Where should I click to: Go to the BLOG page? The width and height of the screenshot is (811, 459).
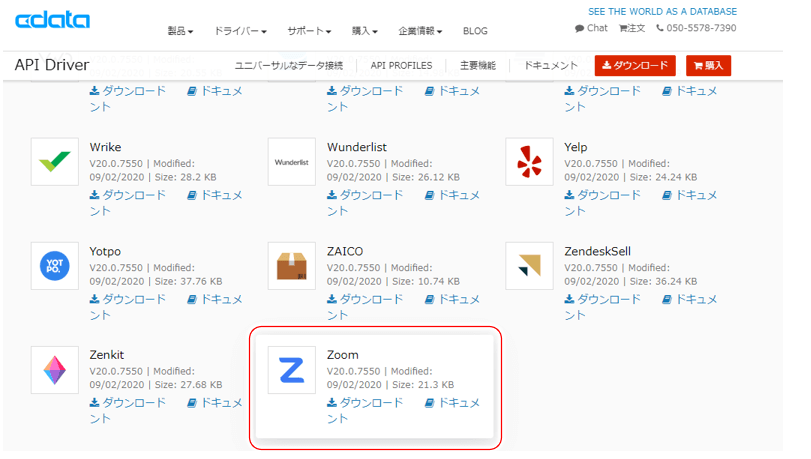tap(475, 31)
